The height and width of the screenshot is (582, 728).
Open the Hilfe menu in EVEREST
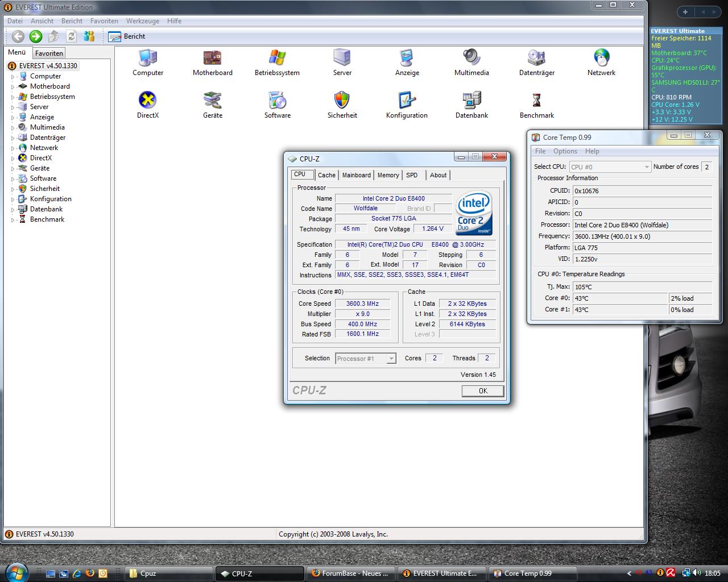[x=174, y=21]
